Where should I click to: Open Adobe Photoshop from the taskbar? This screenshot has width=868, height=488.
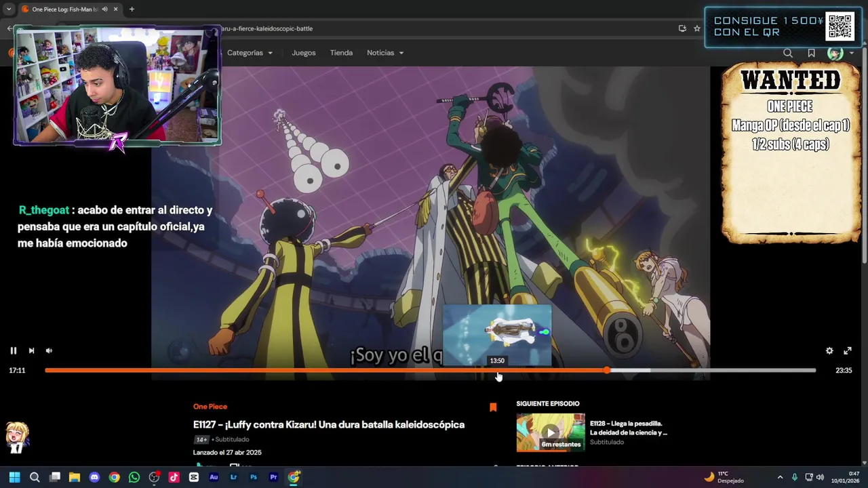[254, 477]
